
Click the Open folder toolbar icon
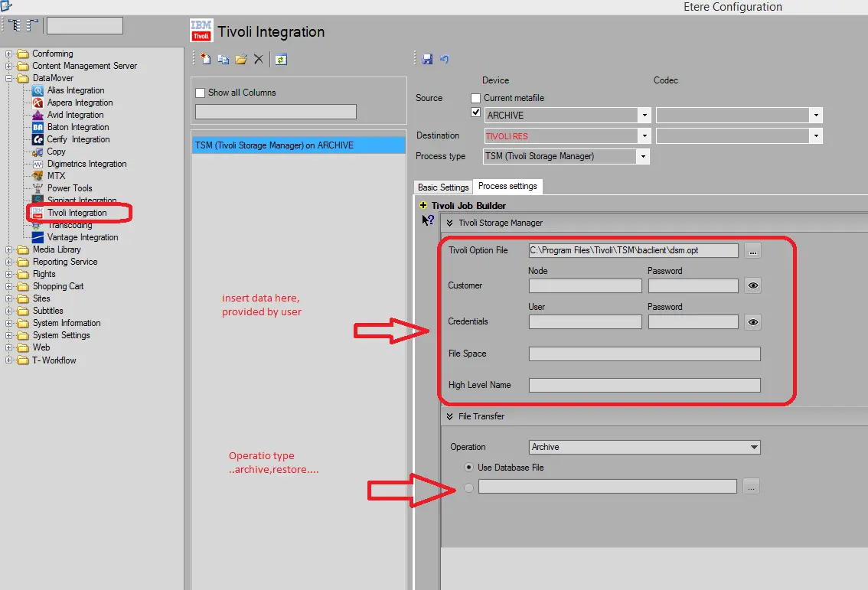[x=240, y=59]
